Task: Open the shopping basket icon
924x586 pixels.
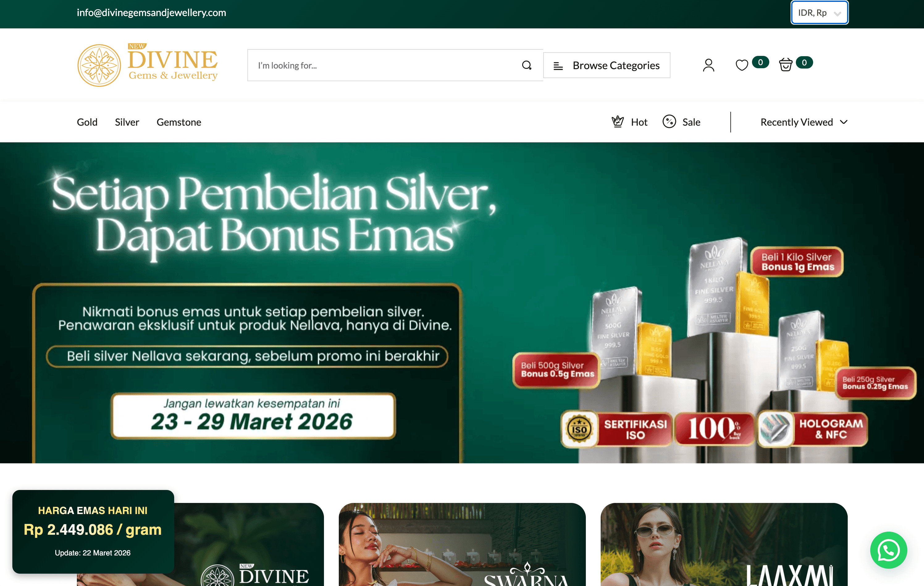Action: (785, 65)
